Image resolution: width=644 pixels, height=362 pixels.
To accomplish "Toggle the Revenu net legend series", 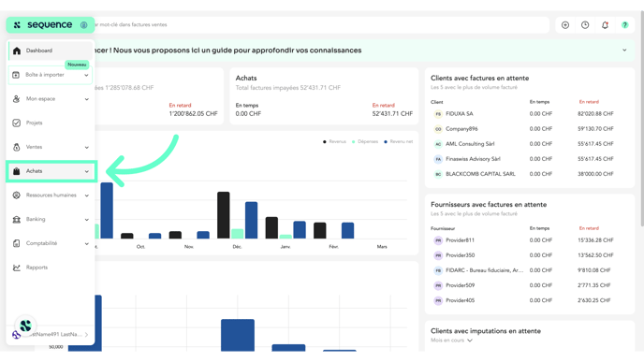I will tap(399, 141).
